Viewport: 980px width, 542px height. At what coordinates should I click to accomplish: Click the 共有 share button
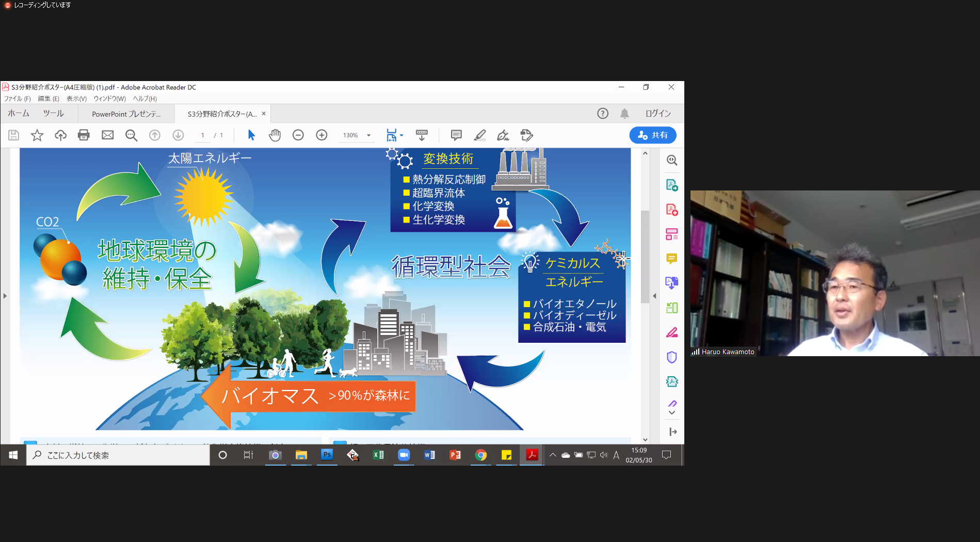pyautogui.click(x=653, y=135)
